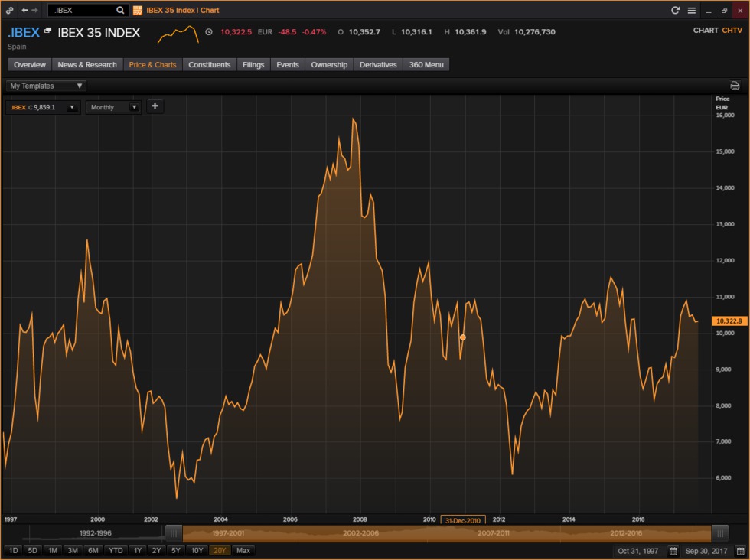Click the search magnifier icon
Image resolution: width=750 pixels, height=560 pixels.
tap(120, 10)
